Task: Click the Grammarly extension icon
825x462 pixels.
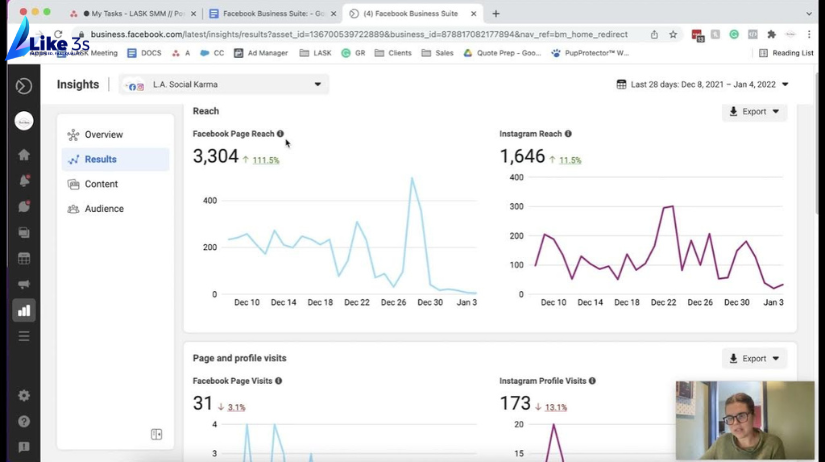Action: (734, 35)
